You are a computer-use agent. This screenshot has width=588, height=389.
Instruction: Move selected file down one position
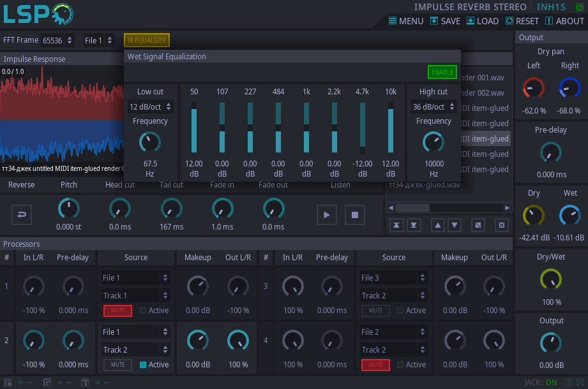click(455, 225)
